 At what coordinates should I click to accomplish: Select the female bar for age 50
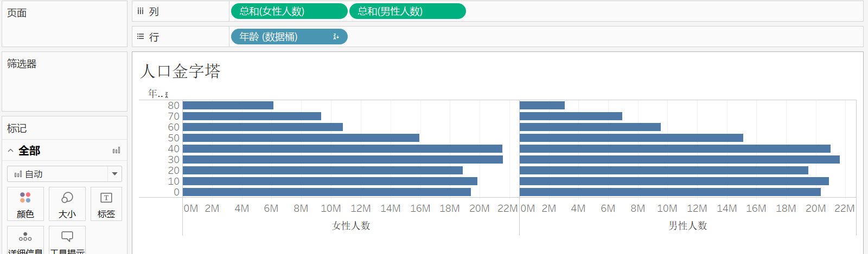click(x=301, y=138)
